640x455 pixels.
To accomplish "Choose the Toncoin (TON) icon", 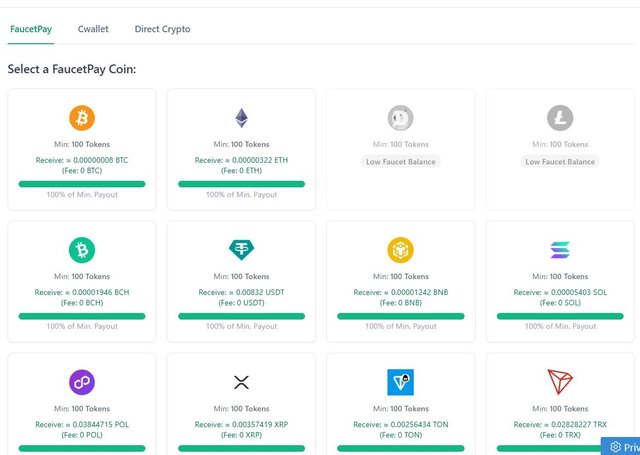I will (400, 382).
